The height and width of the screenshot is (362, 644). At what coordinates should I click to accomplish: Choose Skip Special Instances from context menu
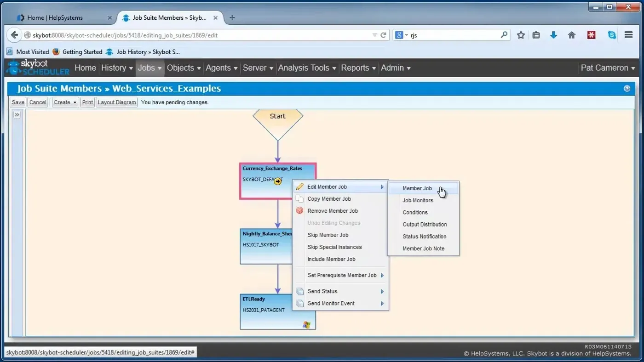[x=340, y=247]
